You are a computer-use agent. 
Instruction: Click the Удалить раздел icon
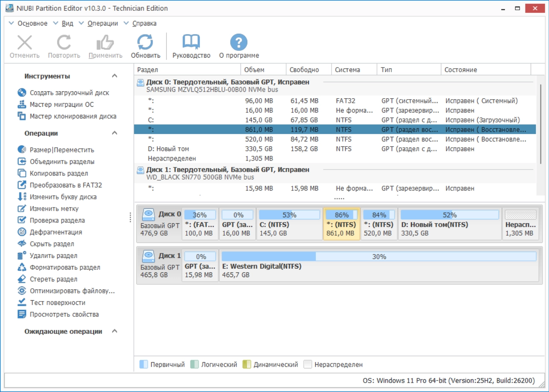point(22,256)
